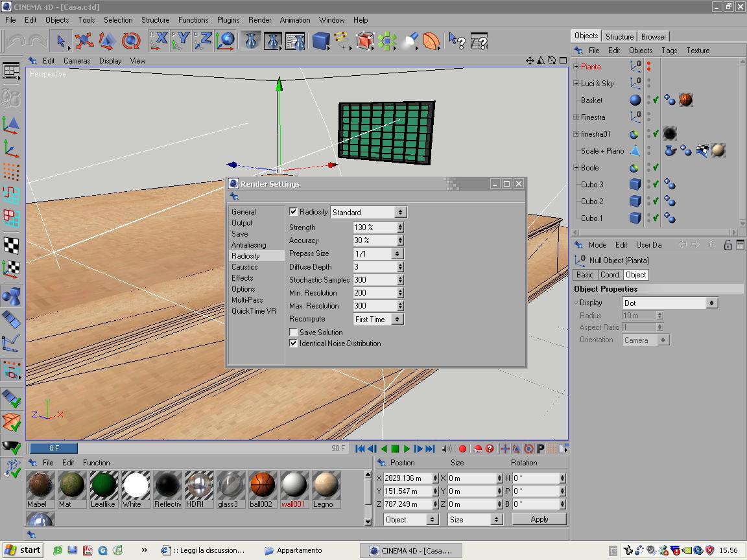Uncheck Identical Noise Distribution
747x560 pixels.
pos(293,344)
